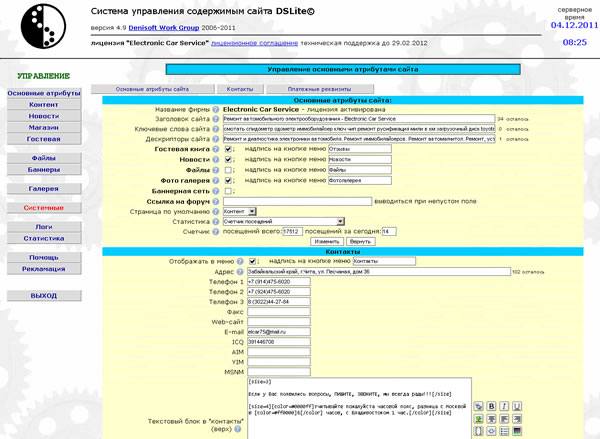Screen dimensions: 600x439
Task: Click the center alignment editor icon
Action: point(491,419)
